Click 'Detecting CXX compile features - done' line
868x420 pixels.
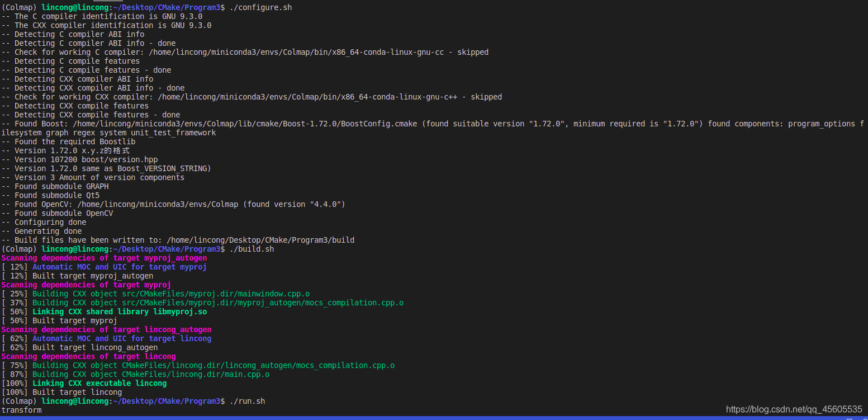[x=91, y=115]
